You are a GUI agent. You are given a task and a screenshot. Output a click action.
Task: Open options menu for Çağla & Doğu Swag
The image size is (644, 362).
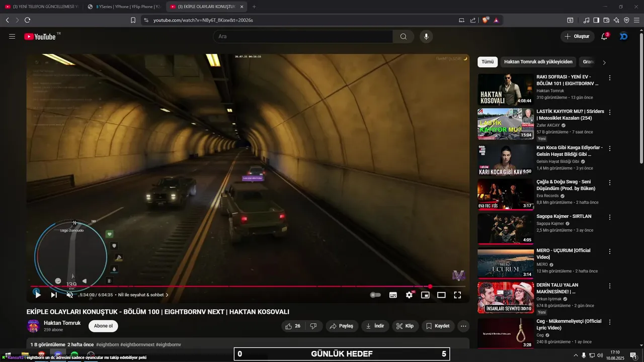610,183
